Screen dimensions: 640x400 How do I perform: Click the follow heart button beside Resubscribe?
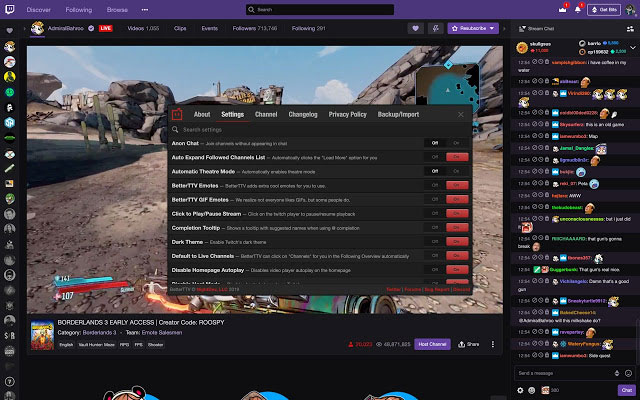415,28
